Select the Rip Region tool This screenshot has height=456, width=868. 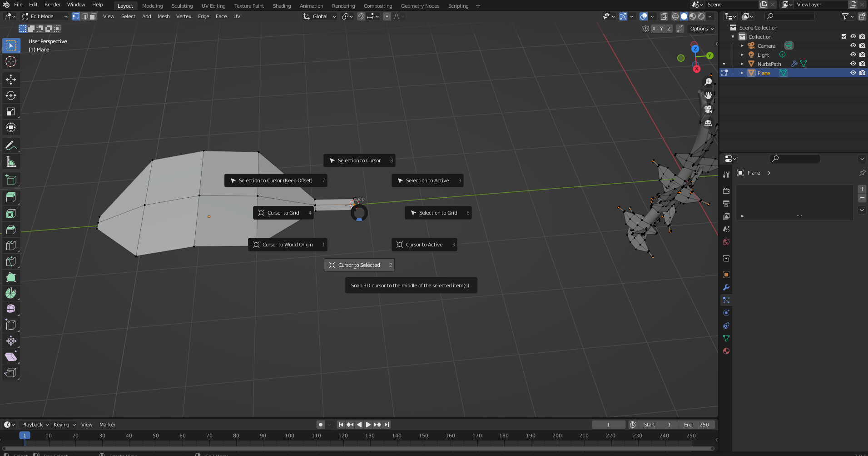click(x=11, y=372)
